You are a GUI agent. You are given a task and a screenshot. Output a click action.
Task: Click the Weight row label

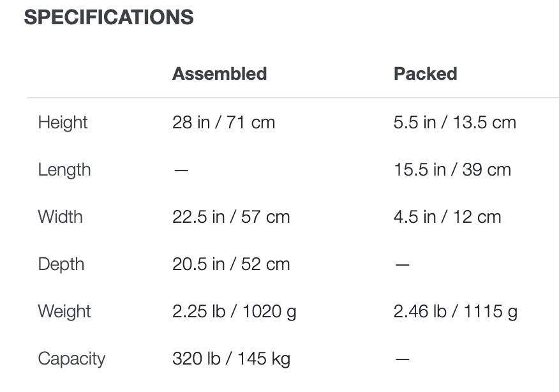(64, 312)
